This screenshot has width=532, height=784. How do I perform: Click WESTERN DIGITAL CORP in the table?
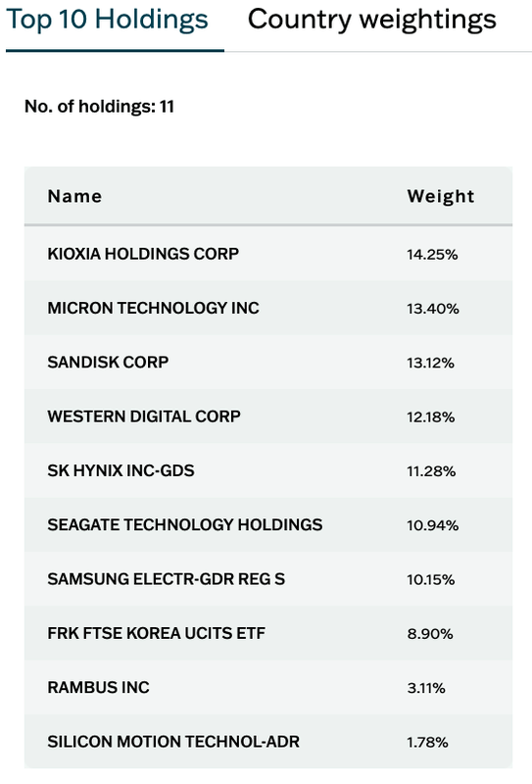[144, 416]
